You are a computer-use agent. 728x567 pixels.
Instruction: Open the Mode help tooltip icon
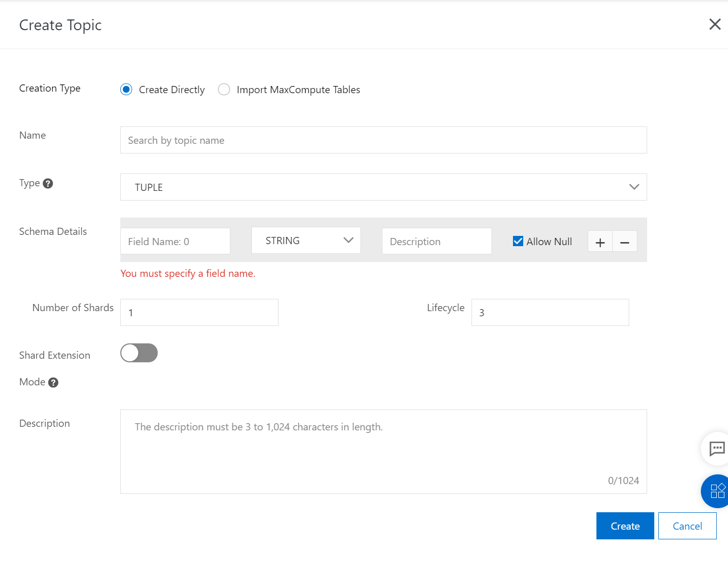click(53, 382)
